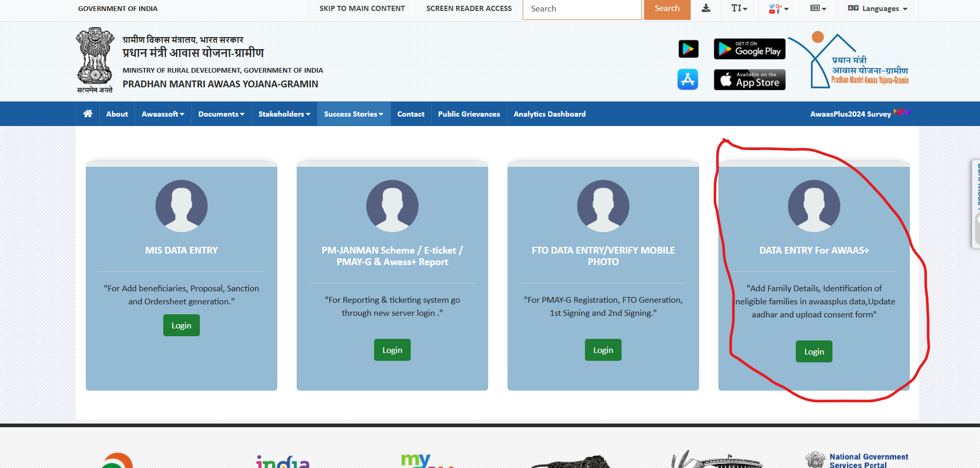The width and height of the screenshot is (980, 468).
Task: Expand the Awaassoft menu
Action: (163, 114)
